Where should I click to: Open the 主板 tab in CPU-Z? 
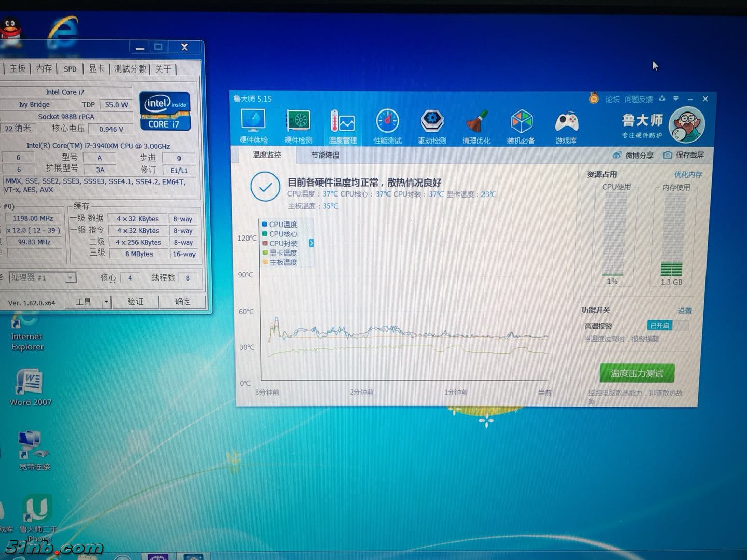[x=17, y=68]
